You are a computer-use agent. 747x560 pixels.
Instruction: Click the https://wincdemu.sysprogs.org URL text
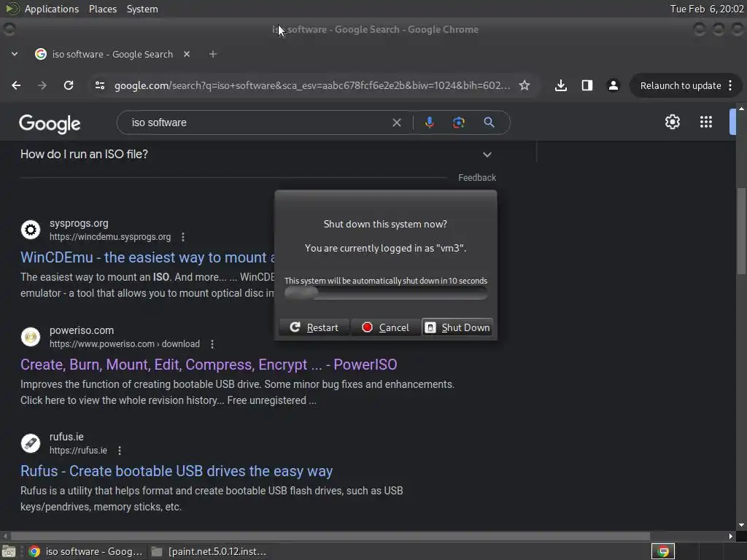point(110,237)
